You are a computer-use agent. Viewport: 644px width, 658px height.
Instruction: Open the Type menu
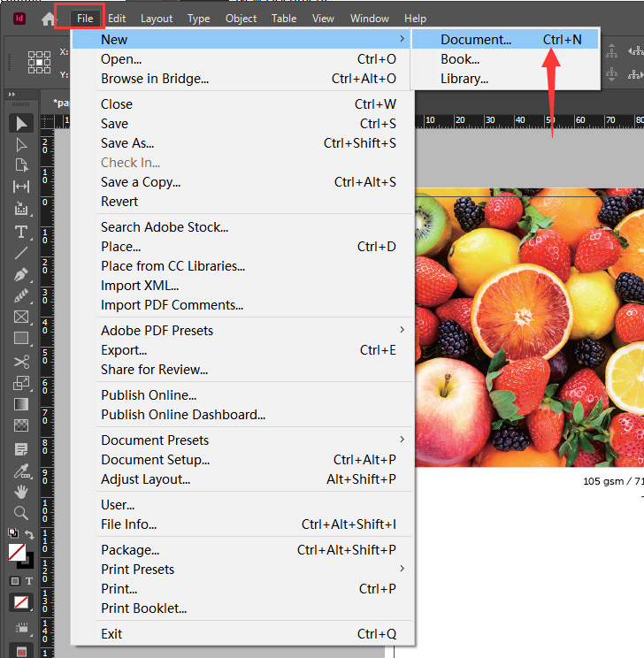(x=198, y=19)
